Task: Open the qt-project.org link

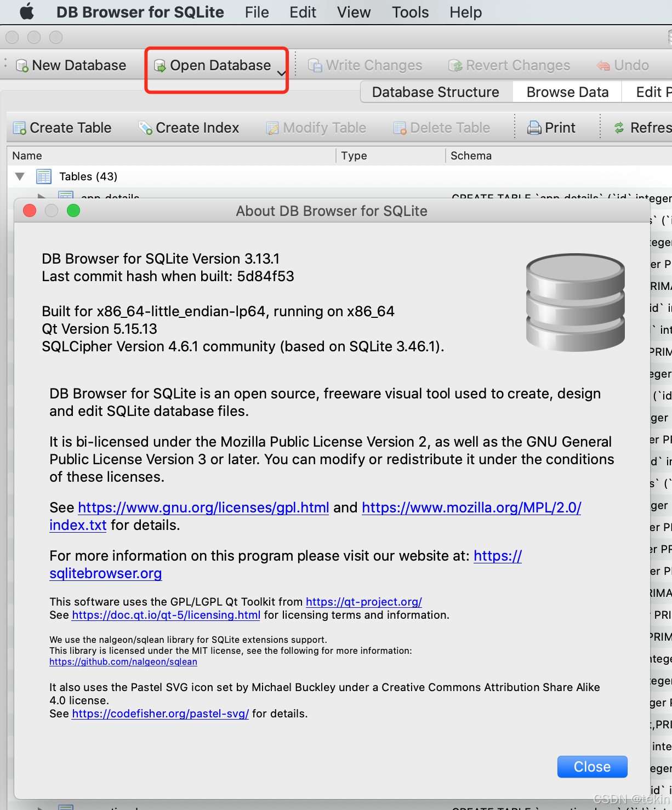Action: pos(364,602)
